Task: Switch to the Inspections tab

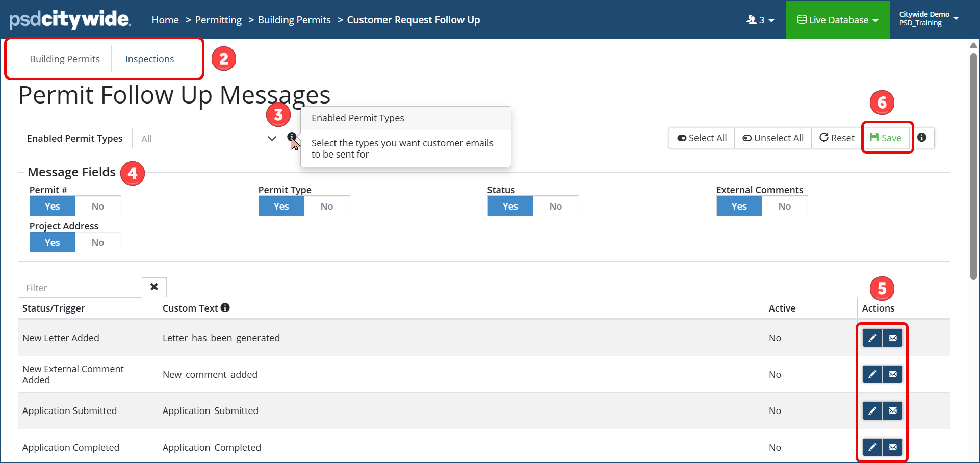Action: [x=149, y=59]
